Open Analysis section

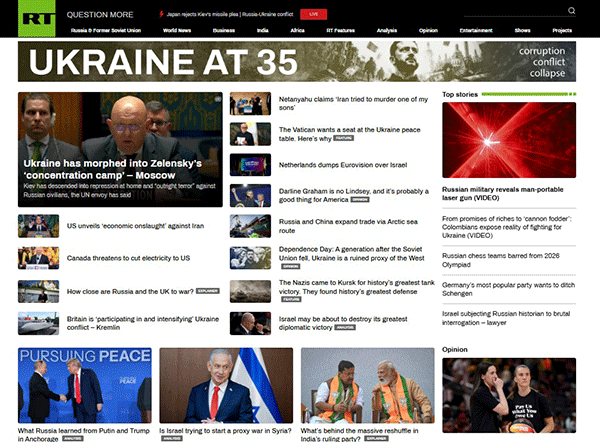point(387,30)
